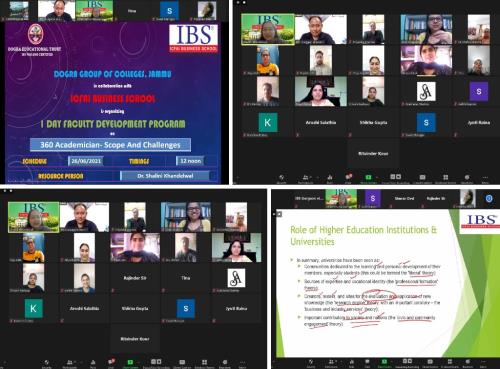Open Reactions in the purple S avatar window
500x369 pixels.
467,179
